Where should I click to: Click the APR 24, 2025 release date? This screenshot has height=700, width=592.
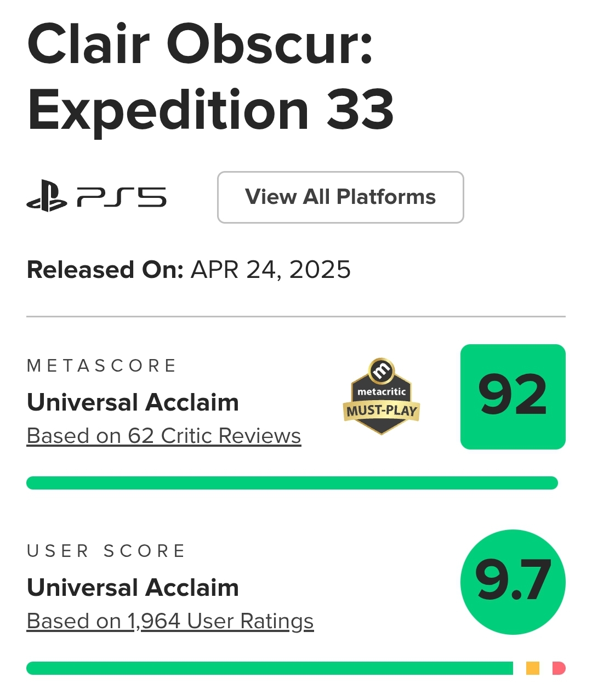pos(271,270)
